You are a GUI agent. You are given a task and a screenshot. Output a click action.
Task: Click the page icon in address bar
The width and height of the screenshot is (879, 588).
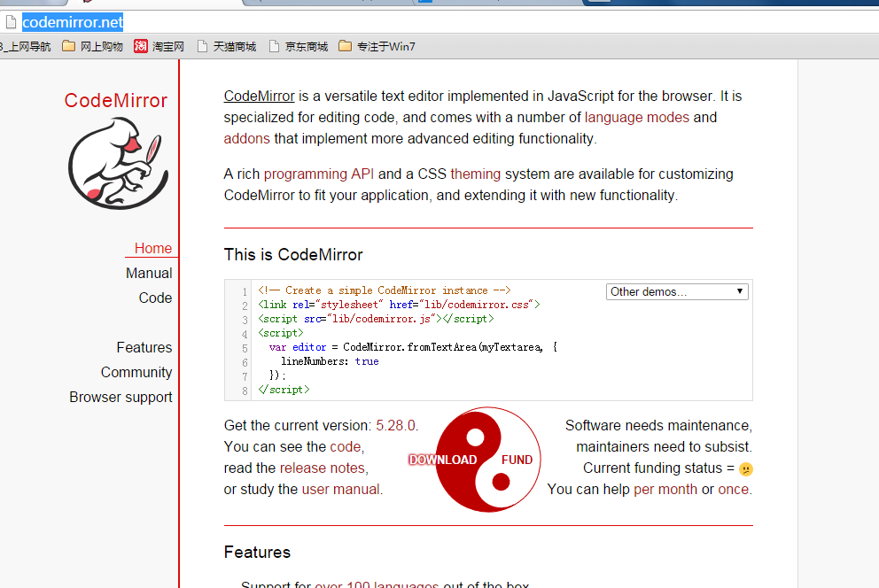[11, 22]
